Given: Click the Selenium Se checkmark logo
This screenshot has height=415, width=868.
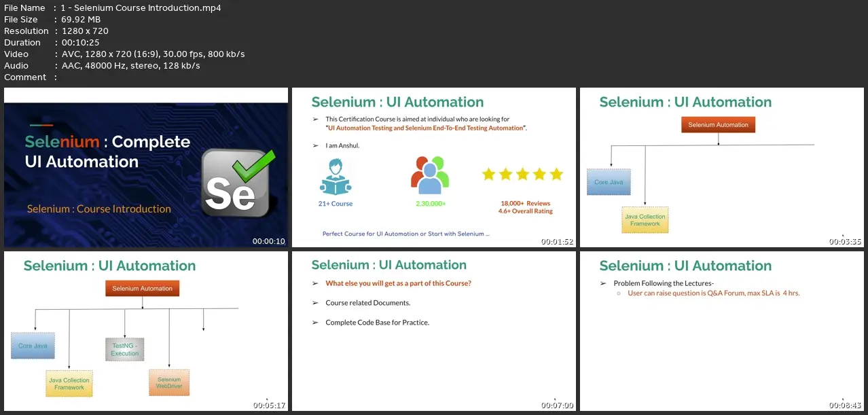Looking at the screenshot, I should pos(239,182).
